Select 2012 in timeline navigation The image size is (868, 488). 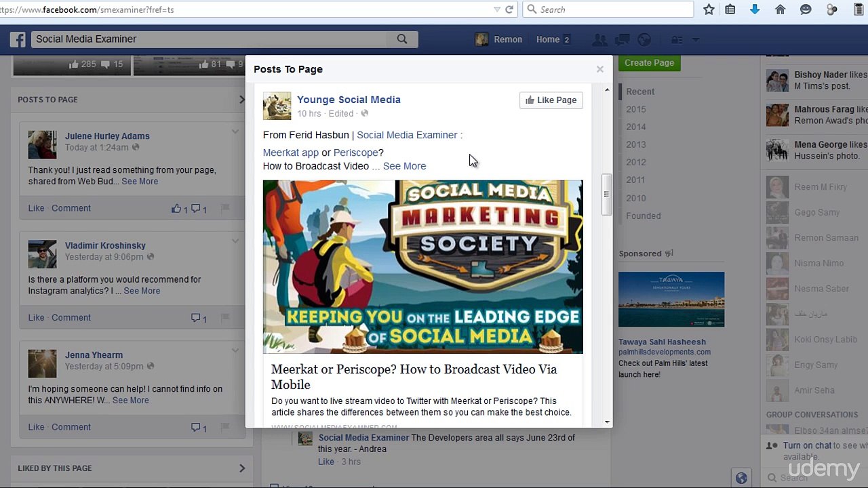coord(636,162)
